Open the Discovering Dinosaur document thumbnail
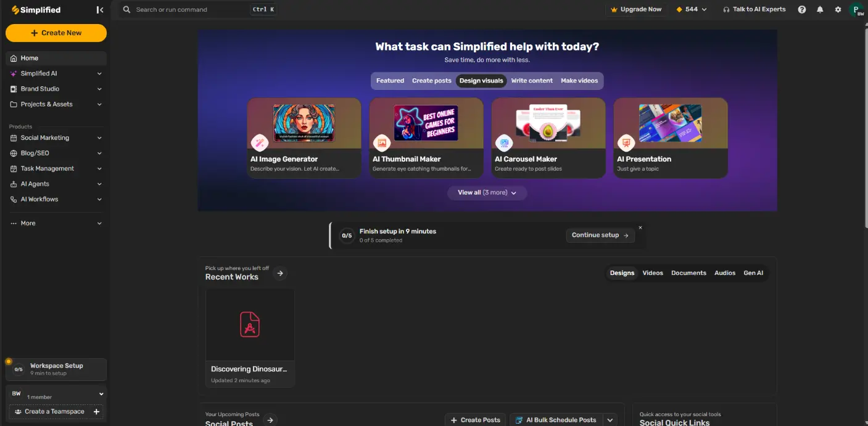 point(249,324)
